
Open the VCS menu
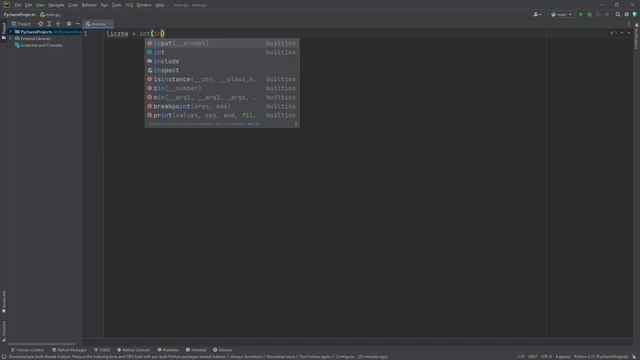tap(129, 5)
